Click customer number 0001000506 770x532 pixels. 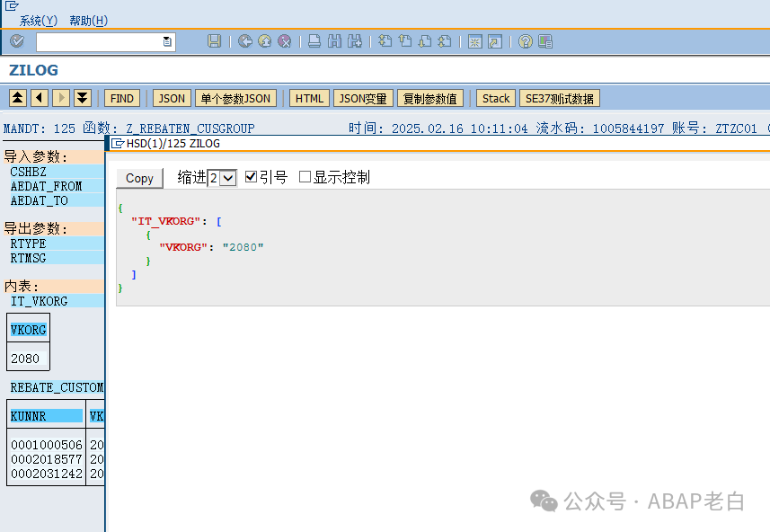pyautogui.click(x=47, y=445)
